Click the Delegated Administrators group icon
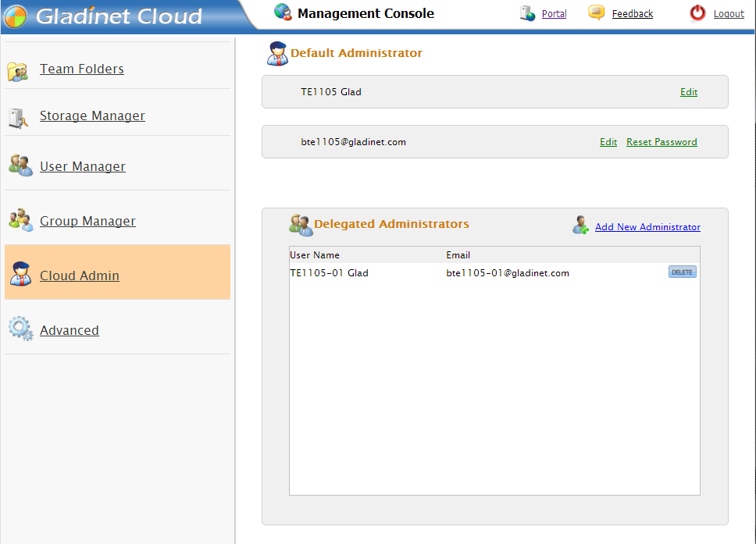 301,225
